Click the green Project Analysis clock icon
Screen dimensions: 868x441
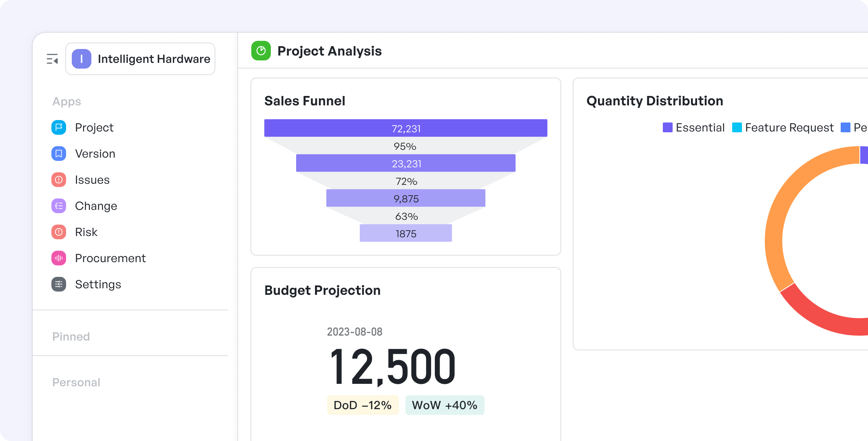[261, 51]
